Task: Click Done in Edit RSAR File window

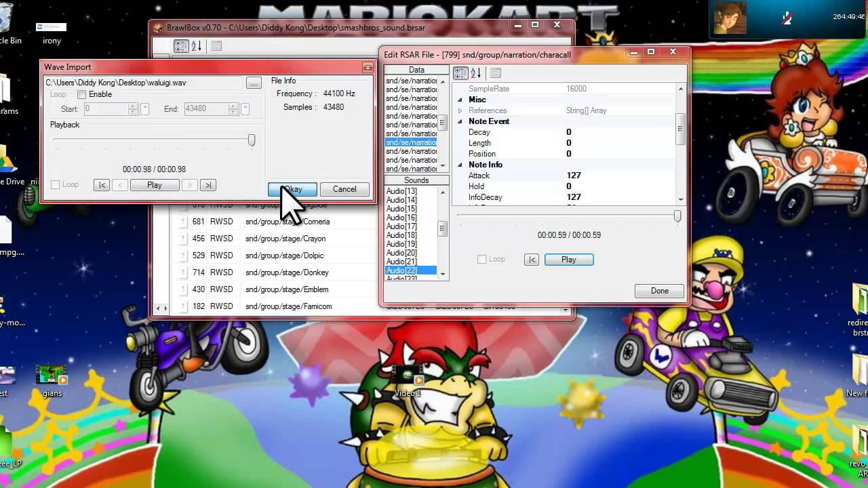Action: [x=660, y=291]
